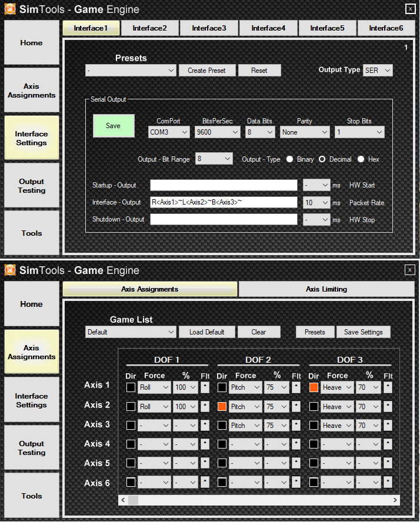The width and height of the screenshot is (420, 522).
Task: Toggle the orange Axis 1 DOF 3 Dir checkbox
Action: (x=314, y=387)
